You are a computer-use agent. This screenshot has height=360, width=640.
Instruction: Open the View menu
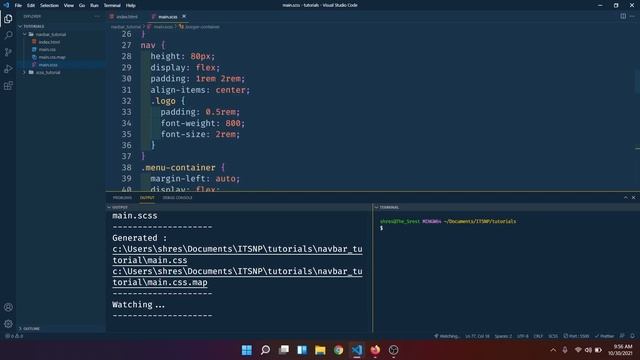click(x=69, y=5)
